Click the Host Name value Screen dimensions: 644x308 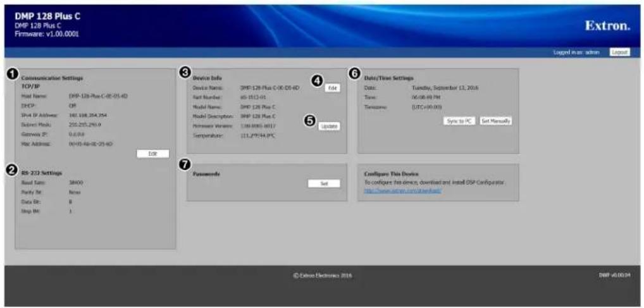[98, 96]
